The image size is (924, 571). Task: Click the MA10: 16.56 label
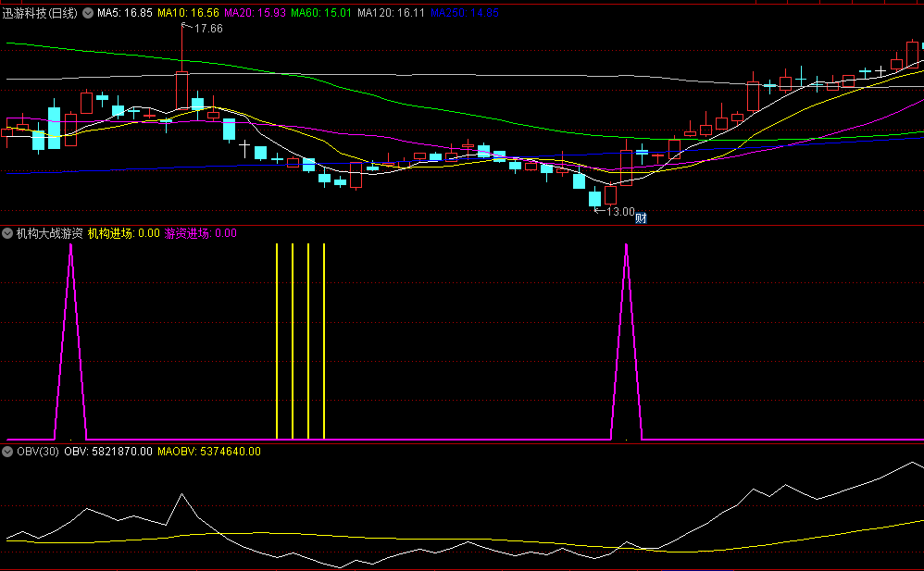pyautogui.click(x=188, y=13)
